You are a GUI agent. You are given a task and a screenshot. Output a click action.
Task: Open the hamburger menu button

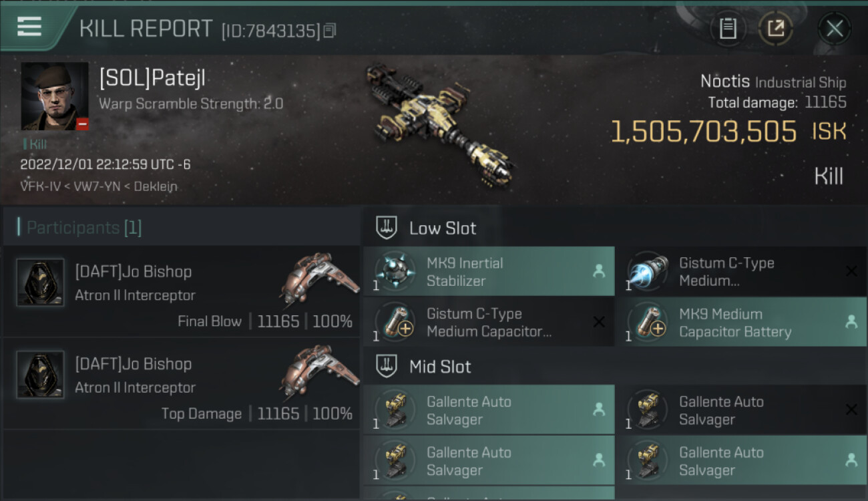29,27
